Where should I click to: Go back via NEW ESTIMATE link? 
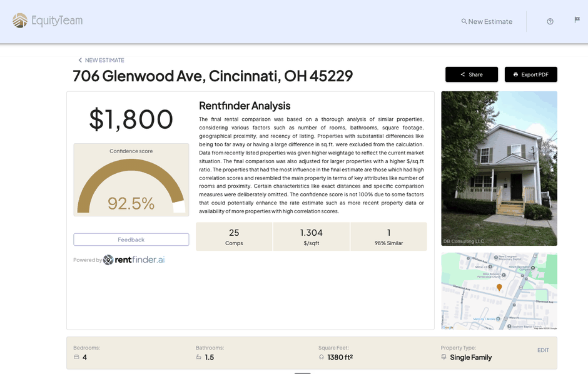point(101,60)
